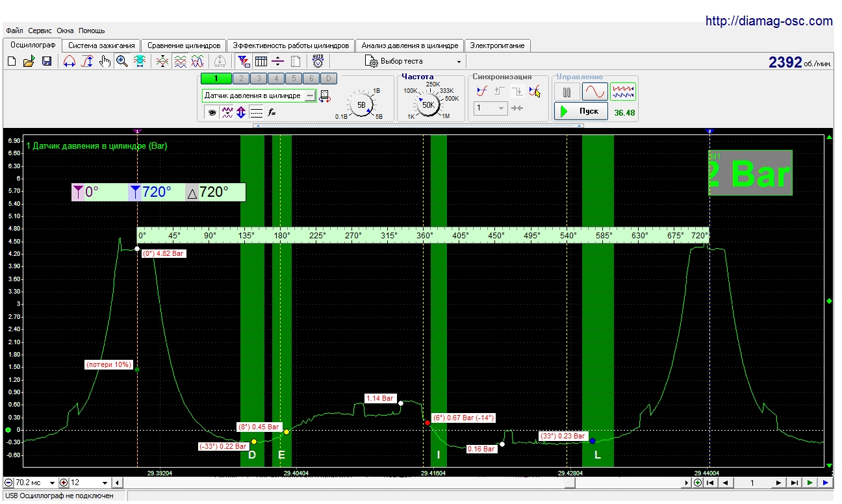The height and width of the screenshot is (504, 842).
Task: Open the Сервис menu
Action: (x=40, y=31)
